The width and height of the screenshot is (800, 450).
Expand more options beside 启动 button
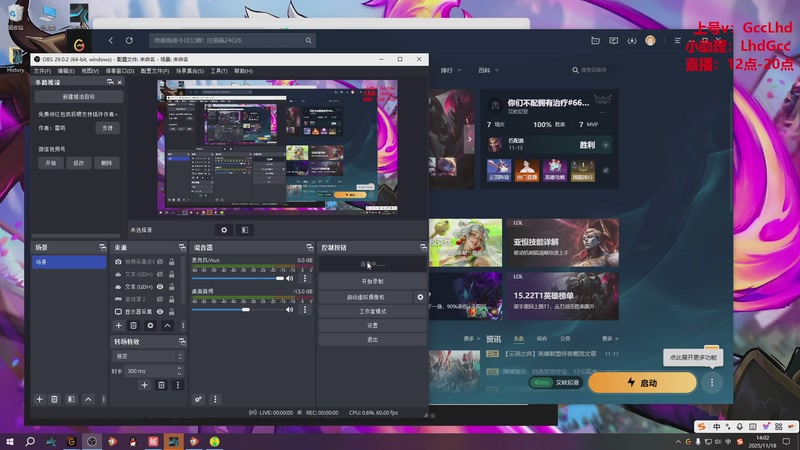[712, 383]
